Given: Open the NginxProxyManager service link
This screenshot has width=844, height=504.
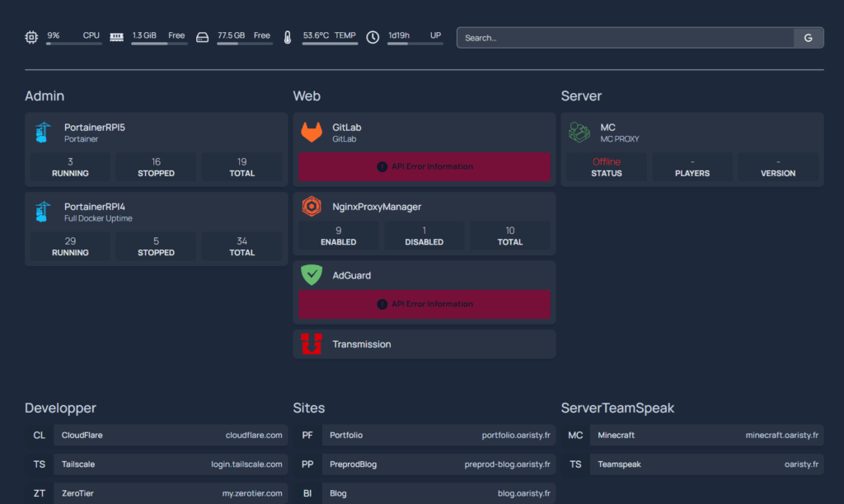Looking at the screenshot, I should [x=377, y=207].
